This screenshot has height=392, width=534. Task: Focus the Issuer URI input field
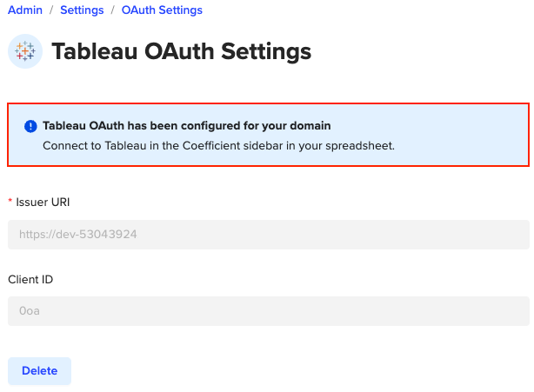[x=268, y=235]
